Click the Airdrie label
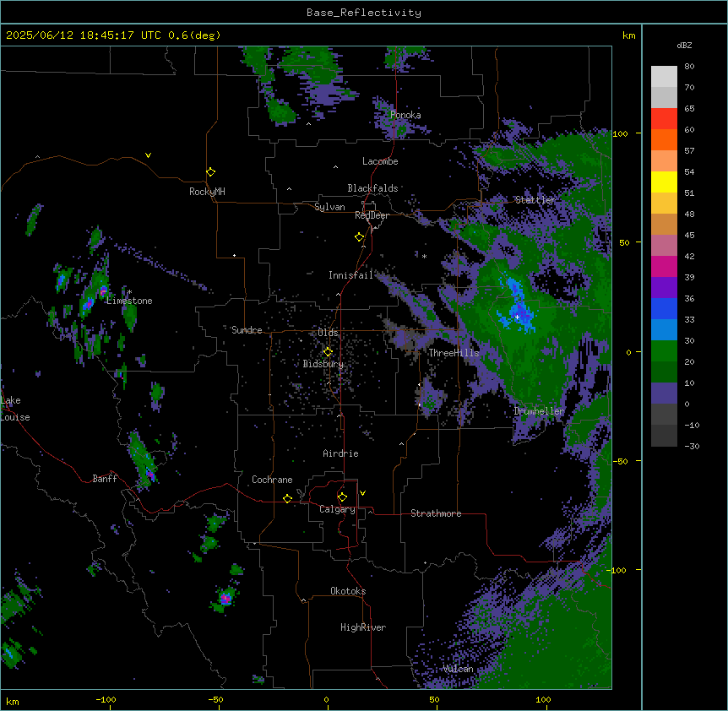This screenshot has width=728, height=711. [x=340, y=453]
